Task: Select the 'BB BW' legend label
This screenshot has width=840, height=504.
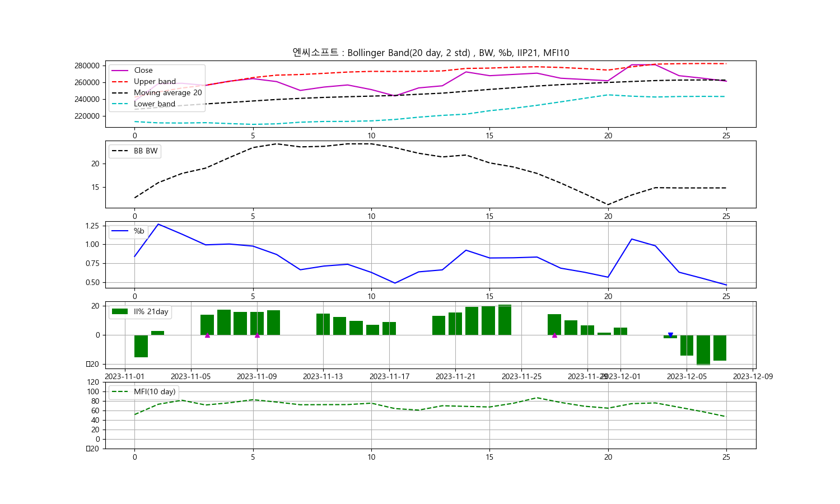Action: (146, 151)
